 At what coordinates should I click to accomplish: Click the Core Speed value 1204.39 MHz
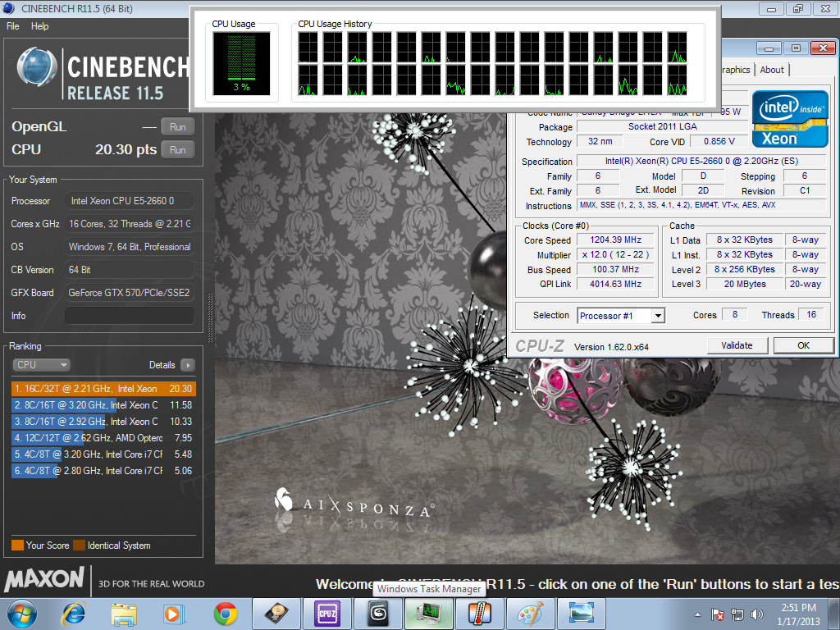[615, 240]
